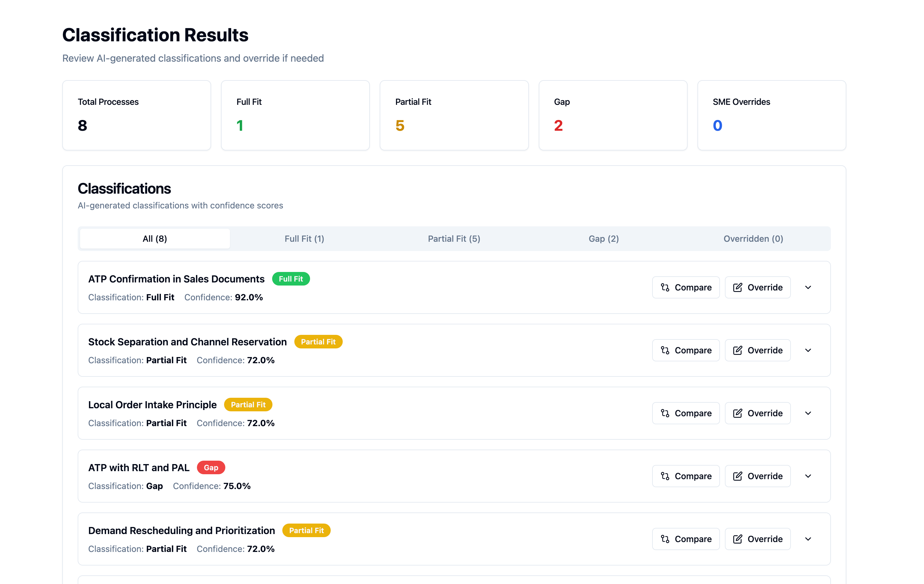Expand Local Order Intake Principle chevron

pyautogui.click(x=808, y=413)
